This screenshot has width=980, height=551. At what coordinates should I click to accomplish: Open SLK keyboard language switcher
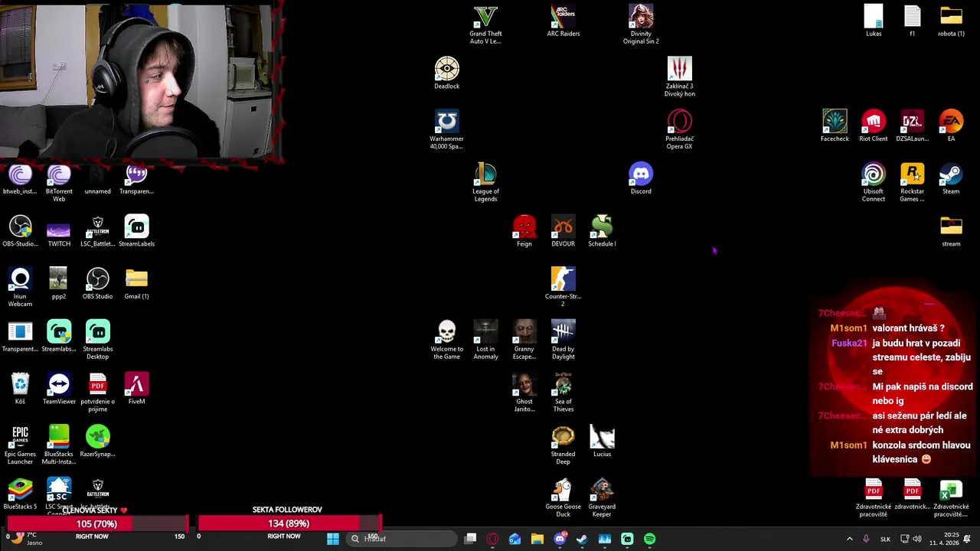pos(885,539)
